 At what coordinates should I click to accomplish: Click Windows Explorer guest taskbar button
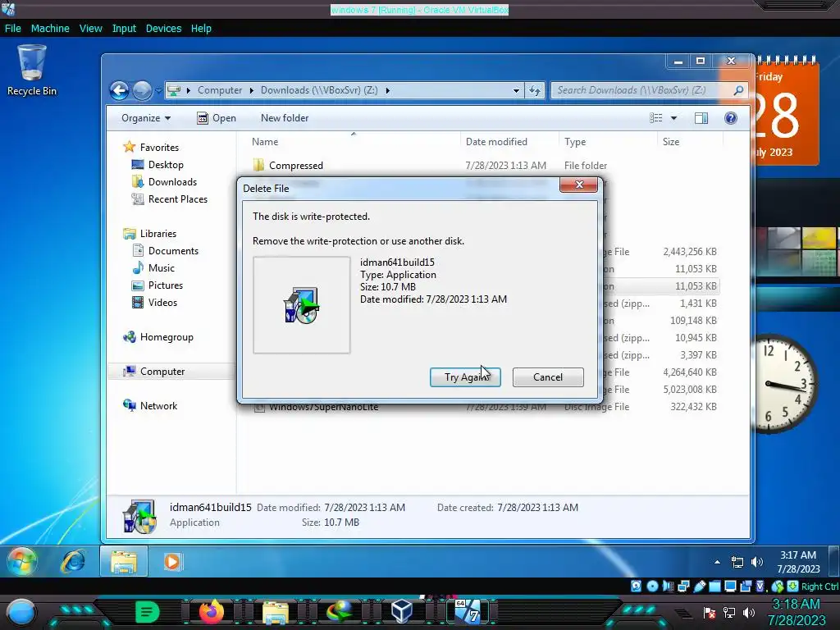124,561
